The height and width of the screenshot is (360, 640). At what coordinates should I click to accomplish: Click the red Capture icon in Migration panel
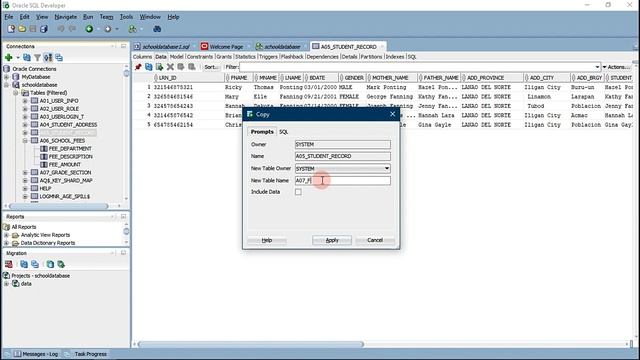(9, 264)
